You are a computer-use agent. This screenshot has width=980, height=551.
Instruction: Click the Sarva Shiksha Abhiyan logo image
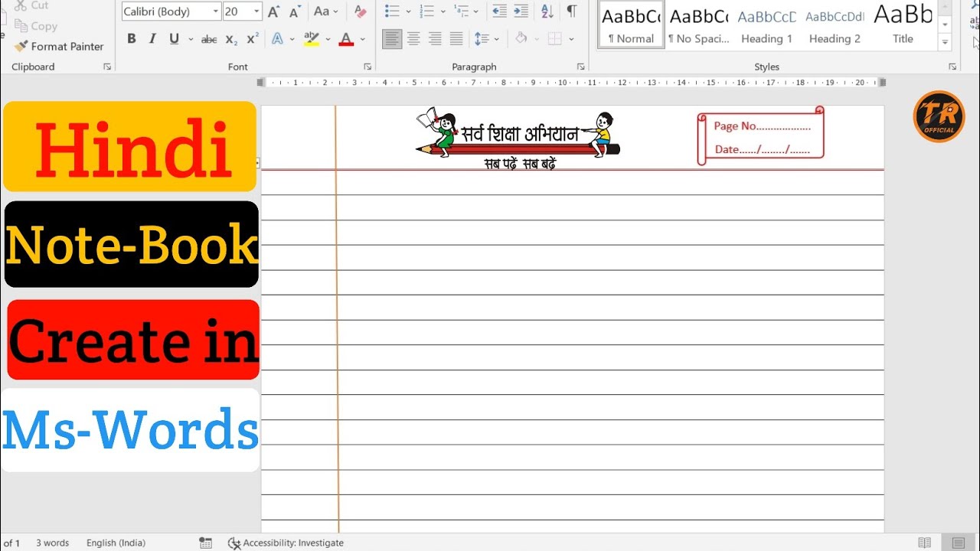pos(518,138)
